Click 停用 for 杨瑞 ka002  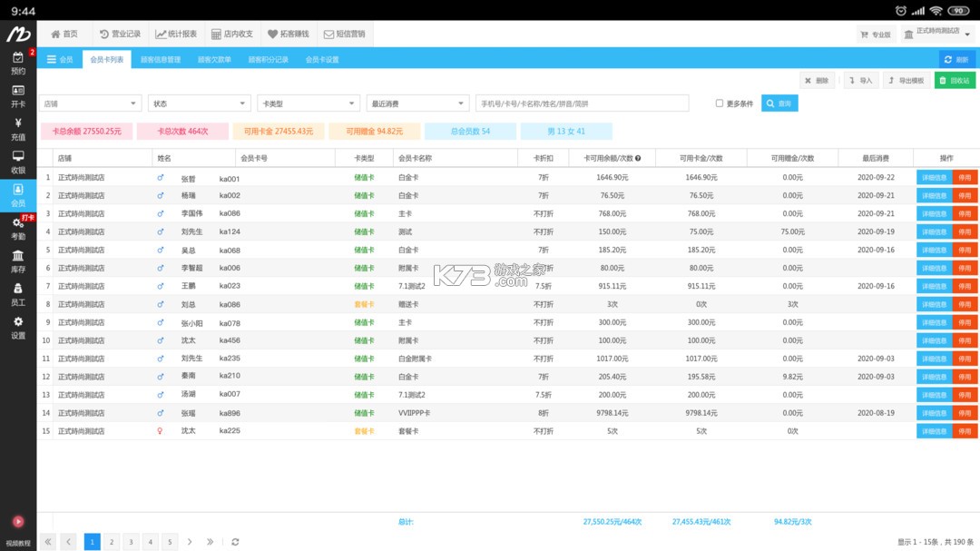(x=965, y=196)
